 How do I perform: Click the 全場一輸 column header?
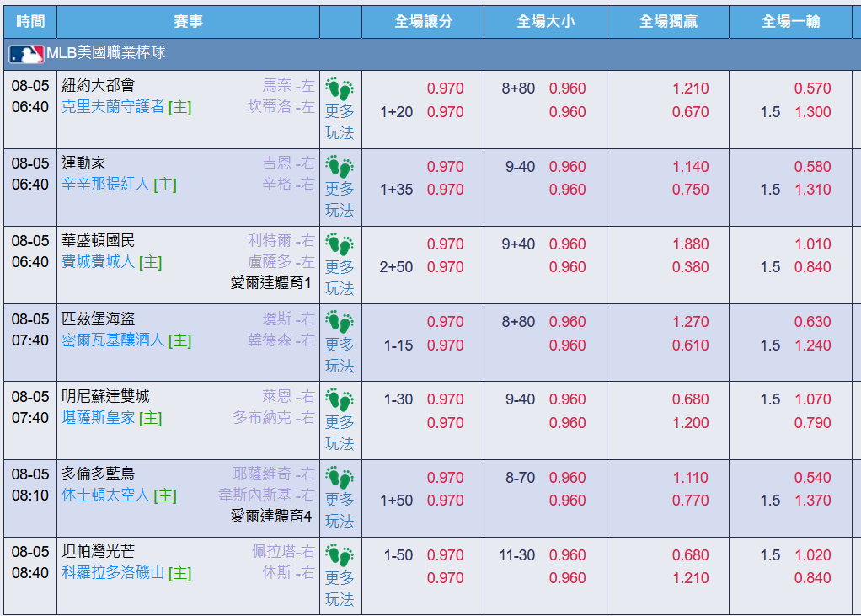coord(791,22)
